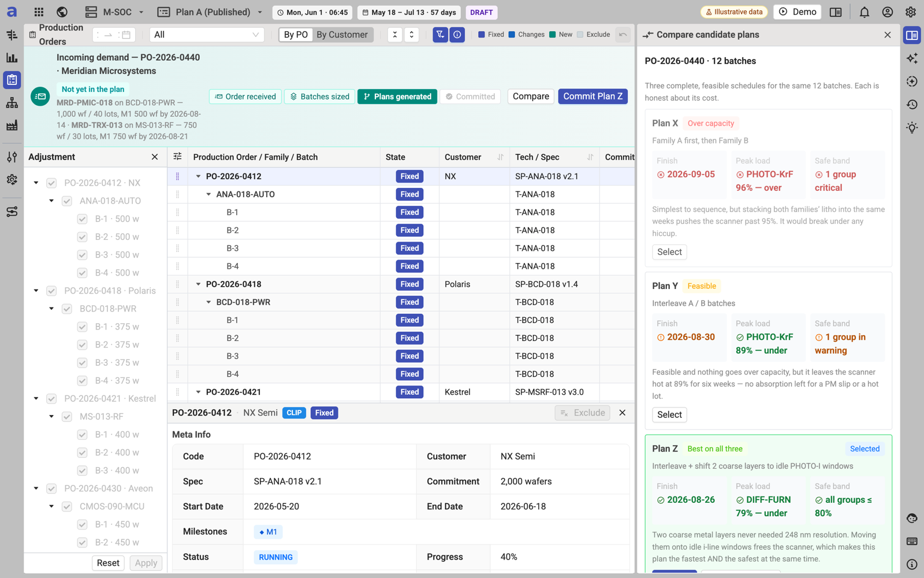Click the New legend color swatch
The width and height of the screenshot is (924, 578).
pyautogui.click(x=553, y=35)
